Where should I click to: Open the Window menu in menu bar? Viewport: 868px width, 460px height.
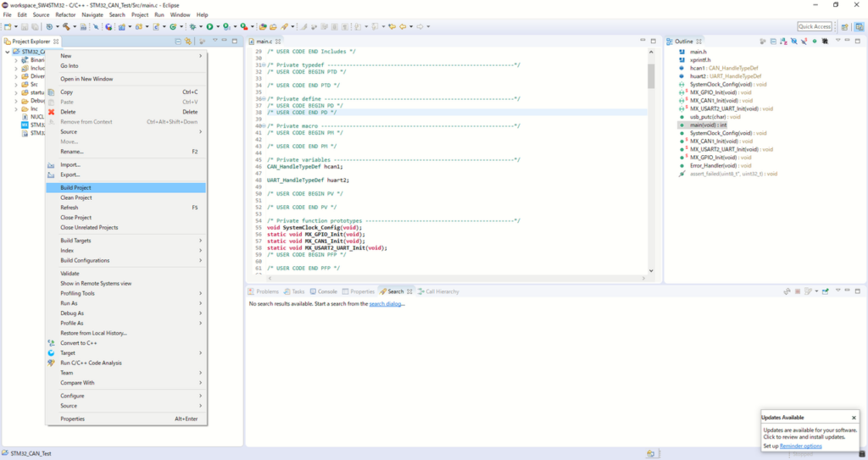point(180,15)
